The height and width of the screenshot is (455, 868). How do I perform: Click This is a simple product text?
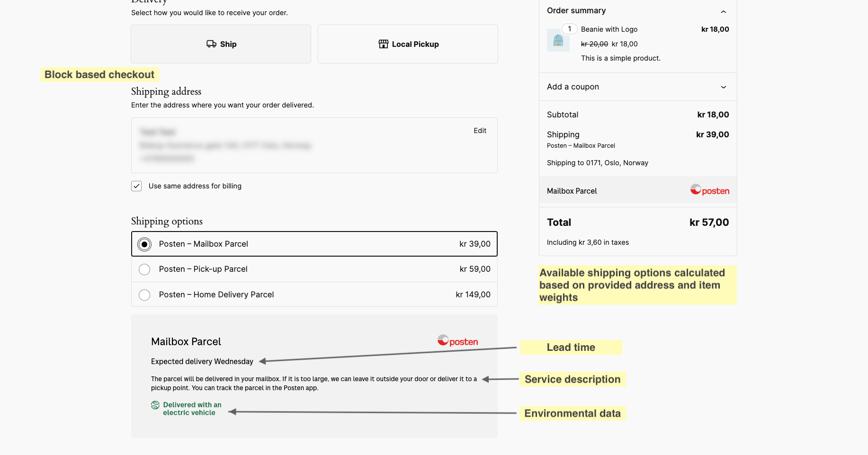click(620, 58)
